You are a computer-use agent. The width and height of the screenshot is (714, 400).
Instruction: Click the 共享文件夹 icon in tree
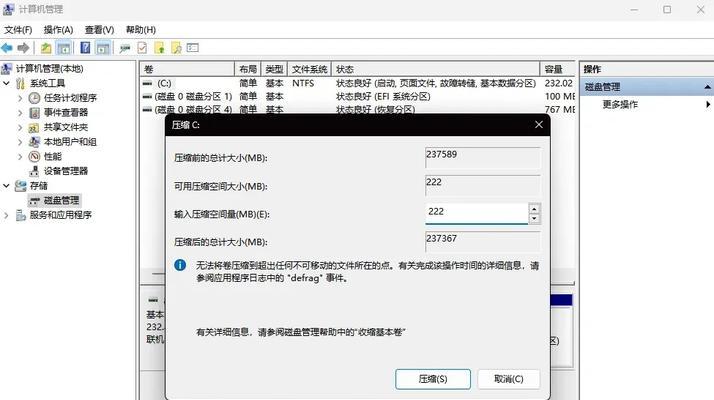(x=34, y=127)
